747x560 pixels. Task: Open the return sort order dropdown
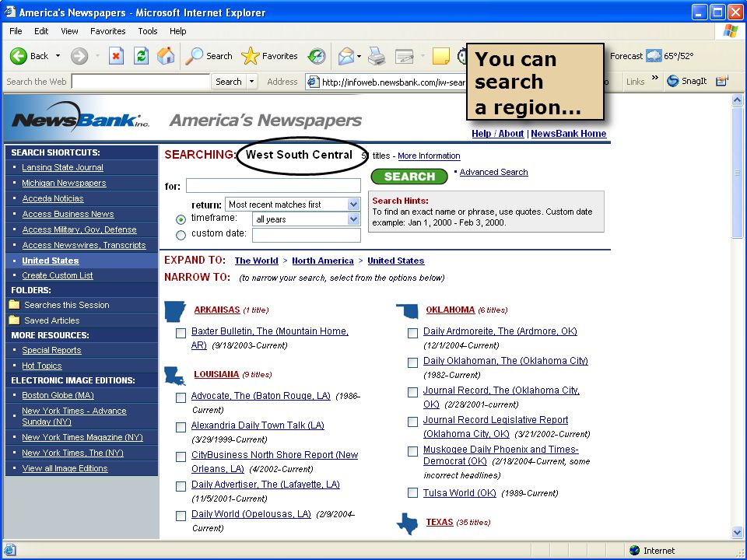click(353, 205)
